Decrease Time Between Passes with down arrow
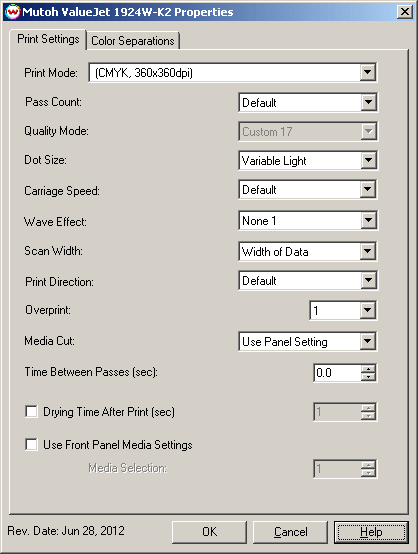The width and height of the screenshot is (418, 554). point(368,377)
